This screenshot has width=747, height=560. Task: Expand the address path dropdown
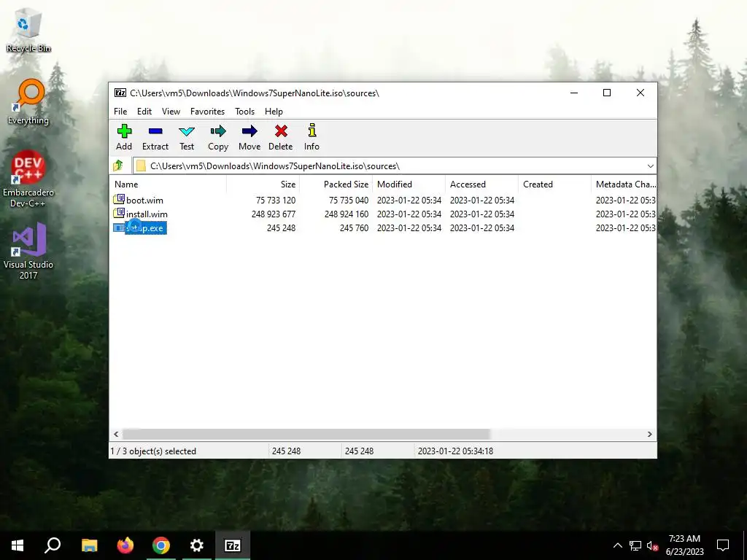pyautogui.click(x=650, y=166)
